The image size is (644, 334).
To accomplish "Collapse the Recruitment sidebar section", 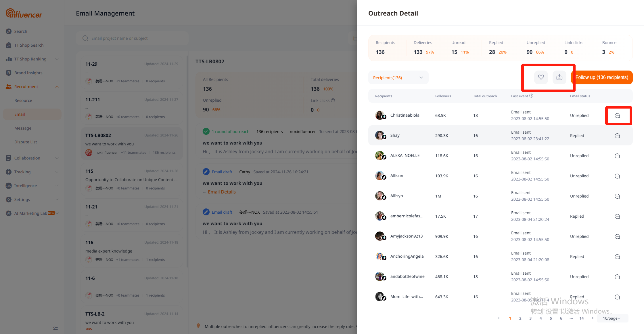I will (57, 87).
